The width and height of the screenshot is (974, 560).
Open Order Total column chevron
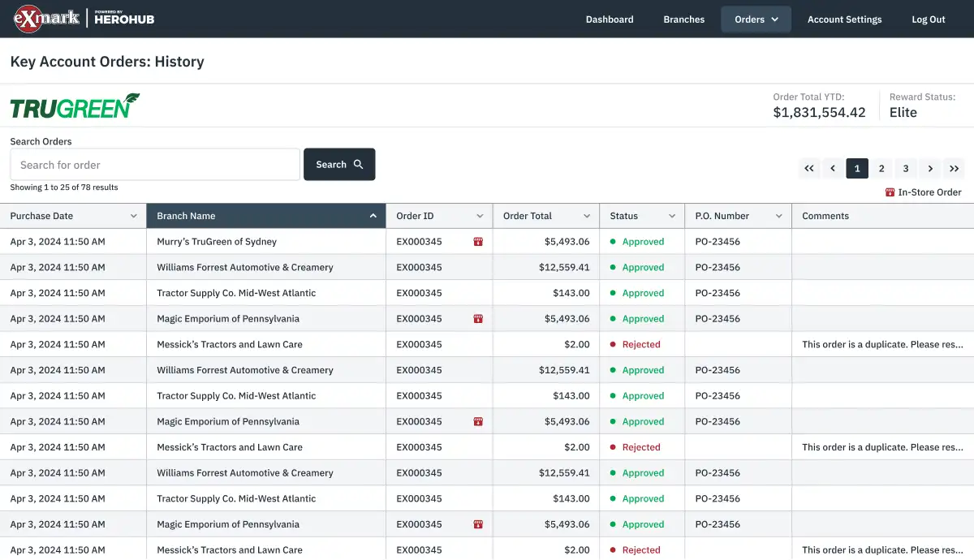click(x=587, y=216)
